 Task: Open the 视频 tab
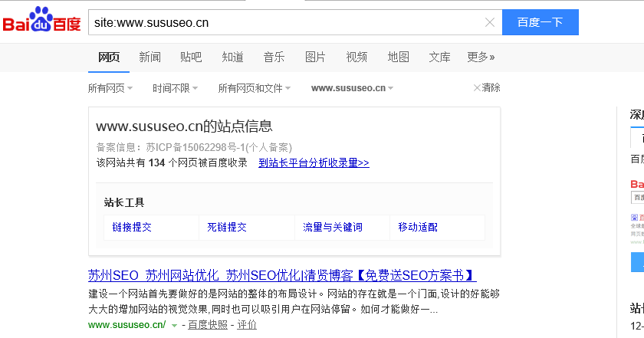[356, 57]
